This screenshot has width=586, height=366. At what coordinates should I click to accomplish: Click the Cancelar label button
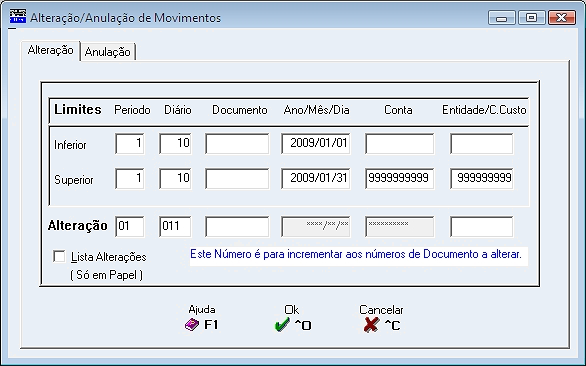click(x=381, y=310)
